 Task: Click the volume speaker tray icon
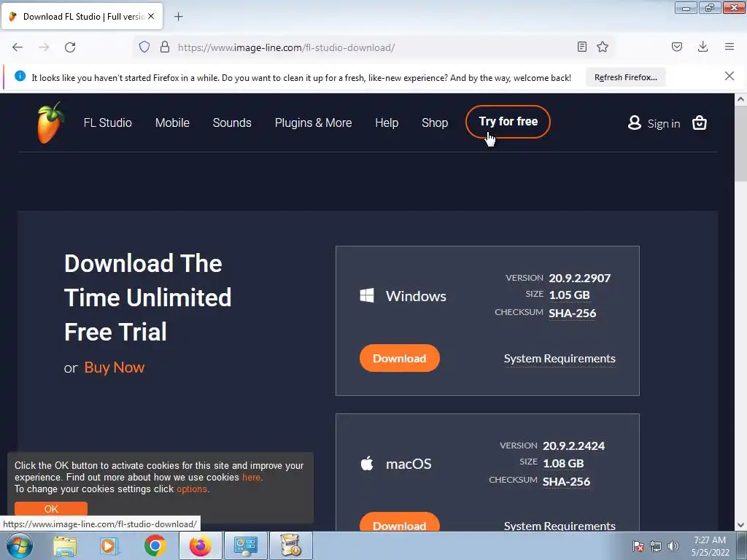click(x=673, y=546)
